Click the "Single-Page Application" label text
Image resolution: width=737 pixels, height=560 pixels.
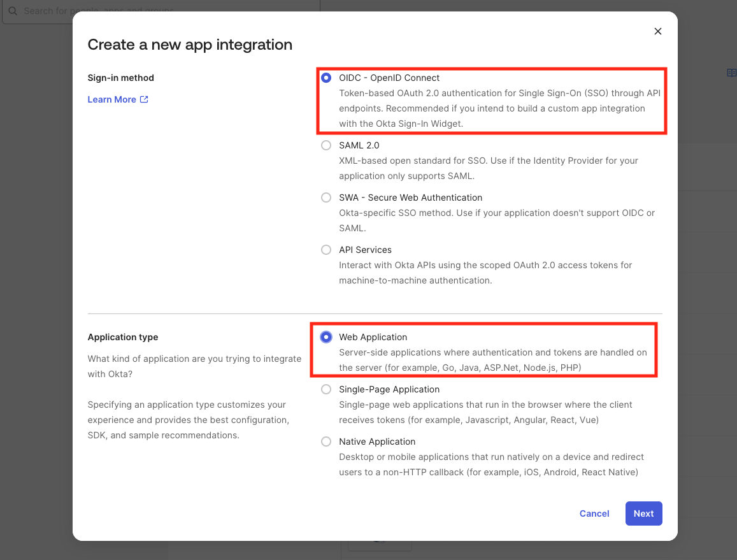coord(389,389)
